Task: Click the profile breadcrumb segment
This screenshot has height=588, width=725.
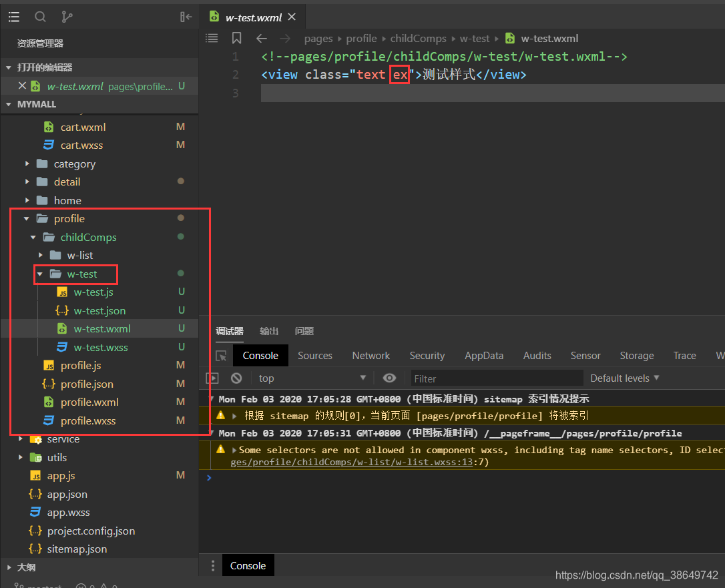Action: (361, 38)
